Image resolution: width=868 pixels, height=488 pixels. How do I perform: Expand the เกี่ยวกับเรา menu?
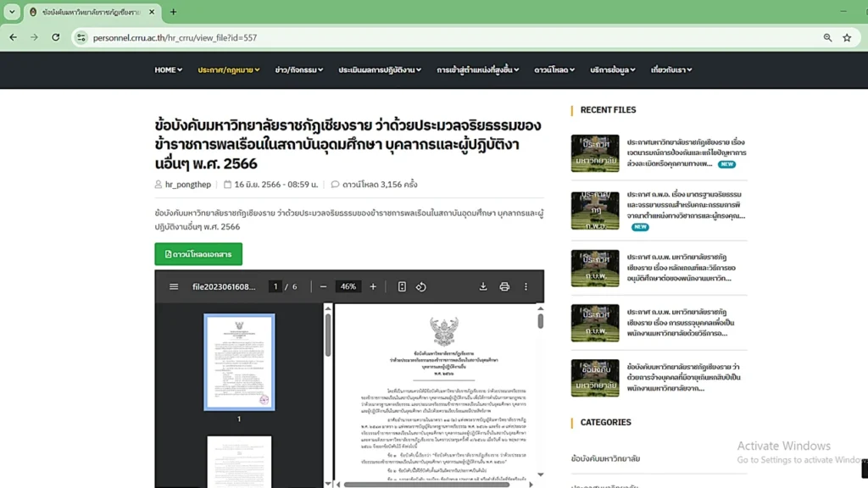[x=671, y=69]
